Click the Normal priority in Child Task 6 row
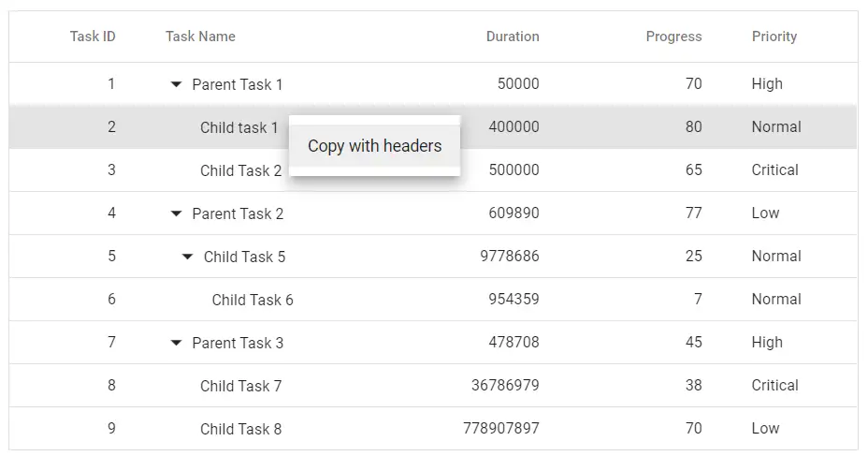Image resolution: width=868 pixels, height=456 pixels. point(776,300)
